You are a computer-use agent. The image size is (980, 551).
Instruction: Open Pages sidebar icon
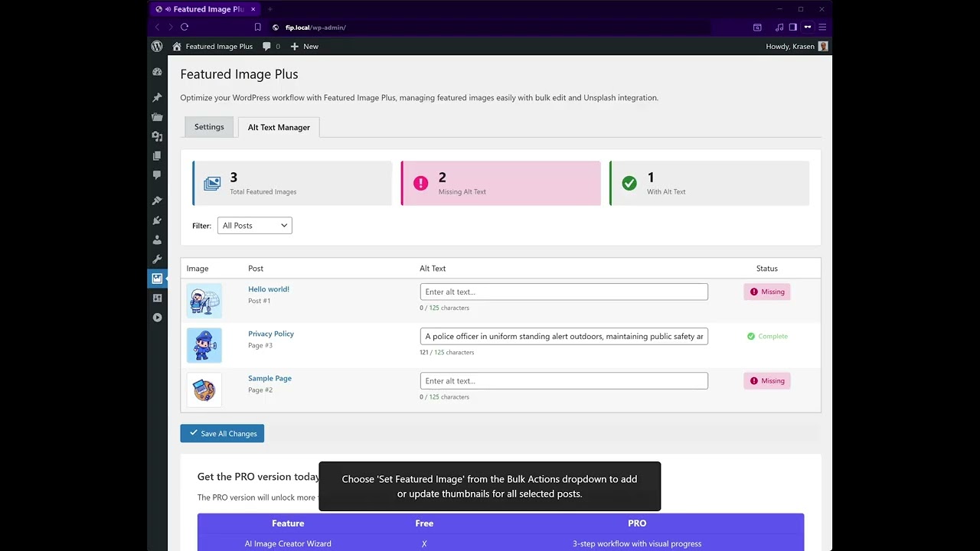click(x=157, y=155)
